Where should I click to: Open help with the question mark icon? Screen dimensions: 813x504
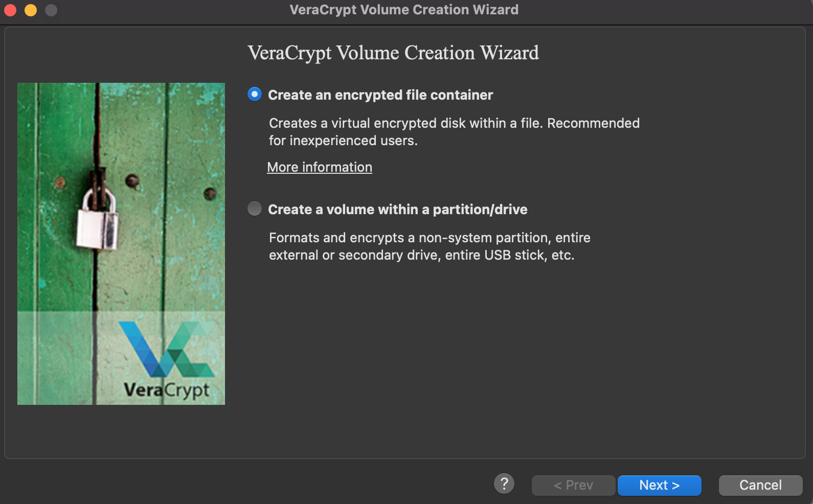(504, 484)
